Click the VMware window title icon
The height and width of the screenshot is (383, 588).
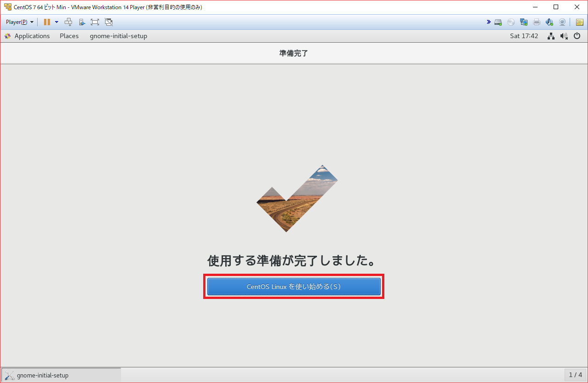click(8, 7)
